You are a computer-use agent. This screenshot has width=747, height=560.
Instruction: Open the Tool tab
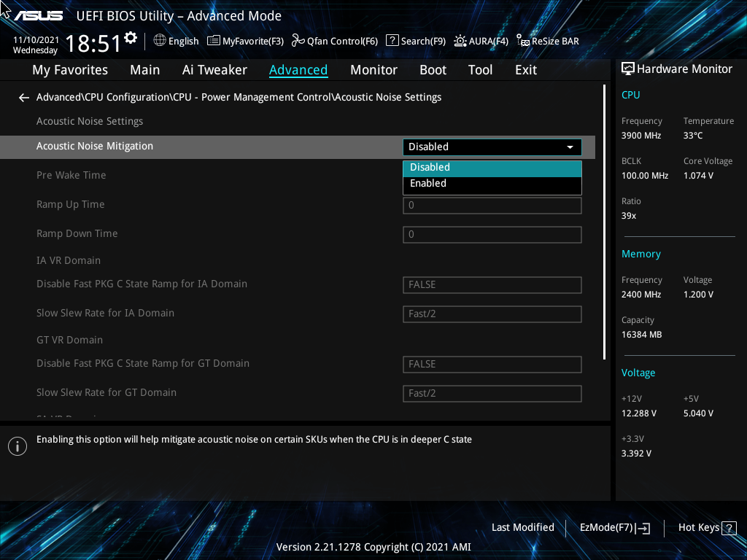point(480,70)
